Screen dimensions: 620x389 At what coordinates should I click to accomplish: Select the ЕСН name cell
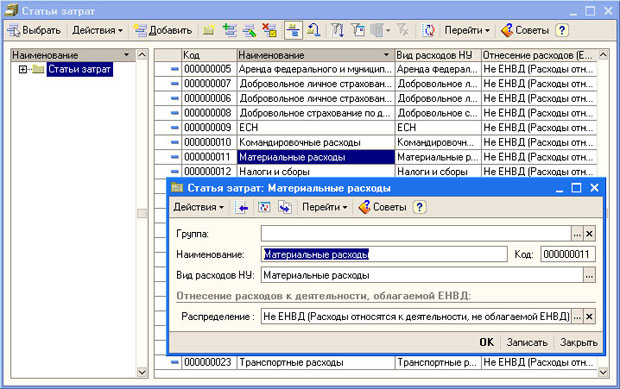[316, 128]
